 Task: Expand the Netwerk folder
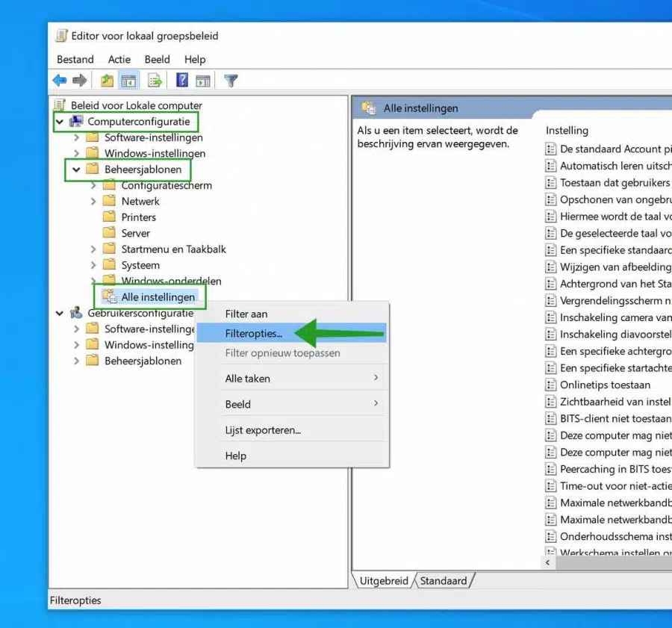click(x=93, y=201)
